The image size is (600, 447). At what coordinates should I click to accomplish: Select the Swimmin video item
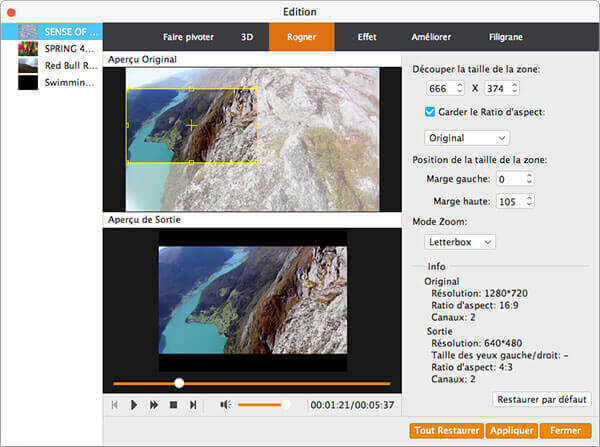(x=52, y=82)
